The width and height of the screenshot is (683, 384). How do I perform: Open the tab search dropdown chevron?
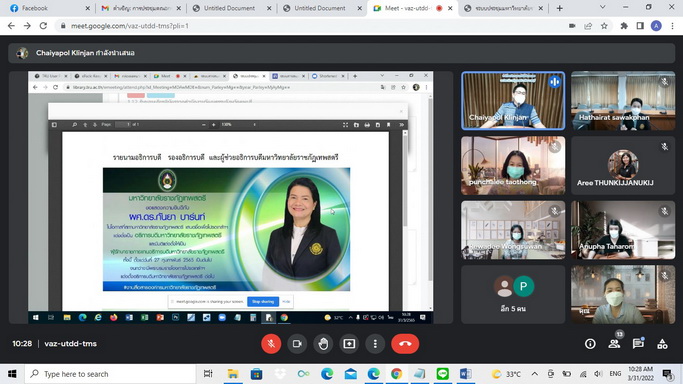point(602,7)
